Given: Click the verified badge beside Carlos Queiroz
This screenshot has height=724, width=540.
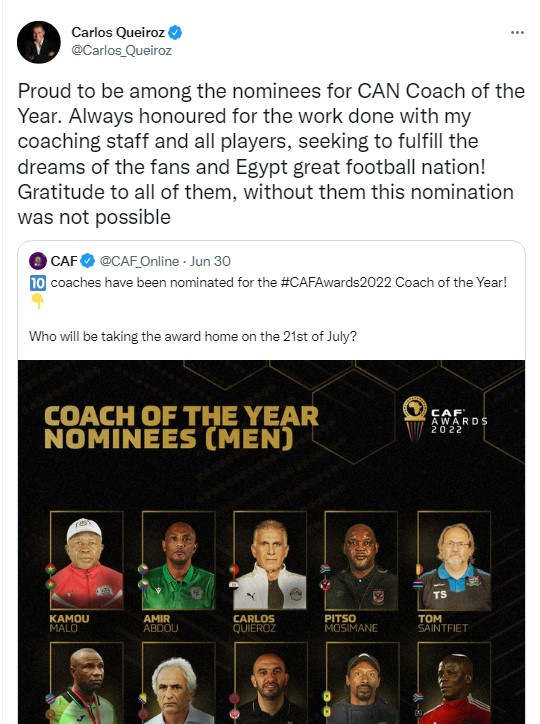Looking at the screenshot, I should (175, 32).
